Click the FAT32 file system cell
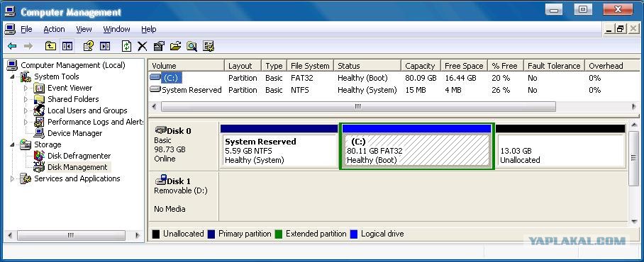The width and height of the screenshot is (644, 262). (302, 78)
